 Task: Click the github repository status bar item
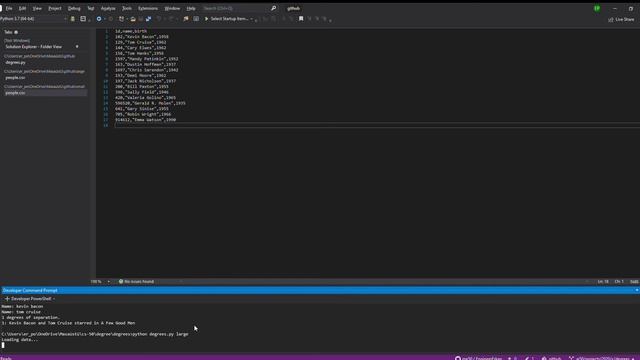pyautogui.click(x=551, y=358)
